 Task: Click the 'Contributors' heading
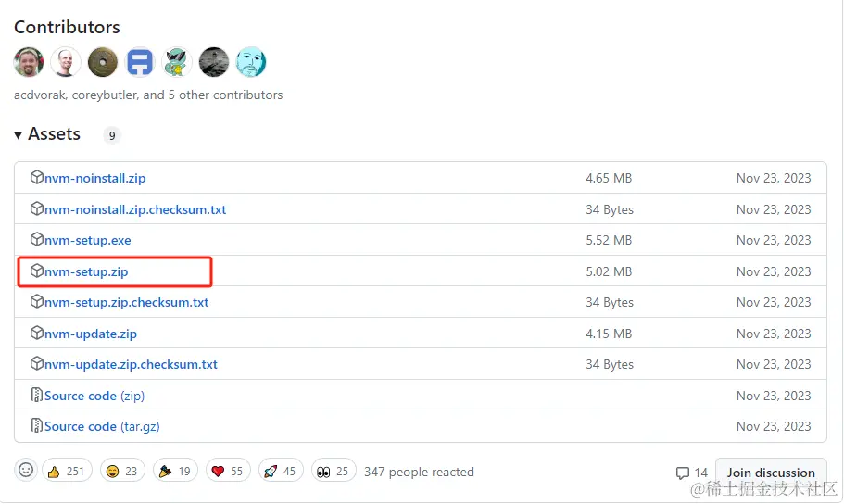[x=67, y=27]
